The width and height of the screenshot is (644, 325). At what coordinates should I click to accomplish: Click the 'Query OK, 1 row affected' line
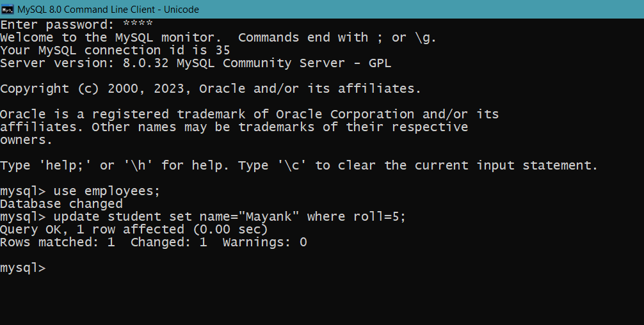coord(134,230)
